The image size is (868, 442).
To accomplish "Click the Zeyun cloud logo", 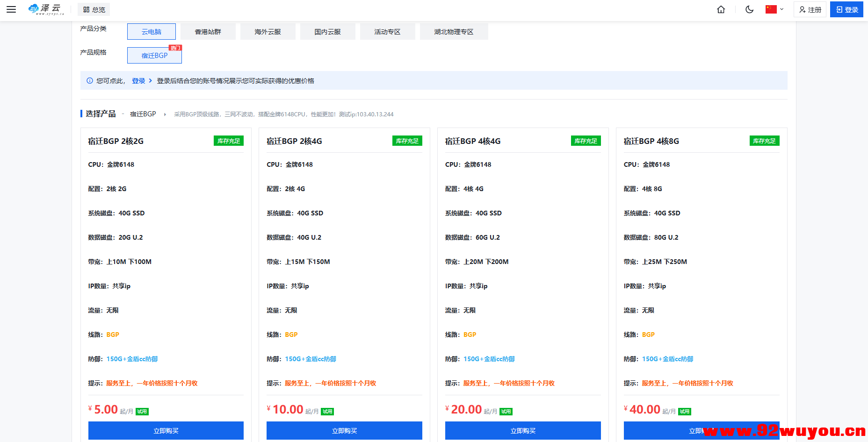I will [x=46, y=9].
